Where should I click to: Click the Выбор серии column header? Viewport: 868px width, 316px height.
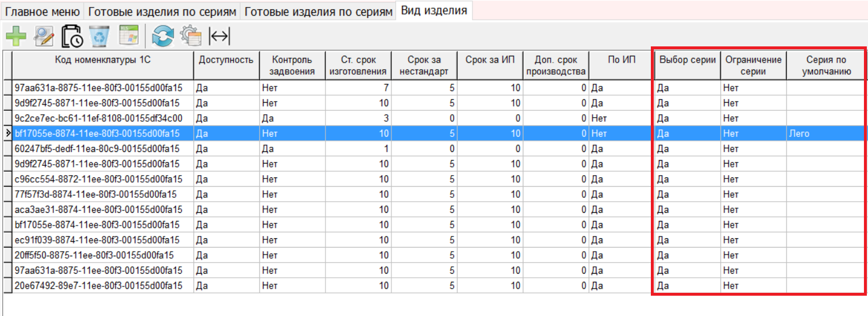pos(688,59)
